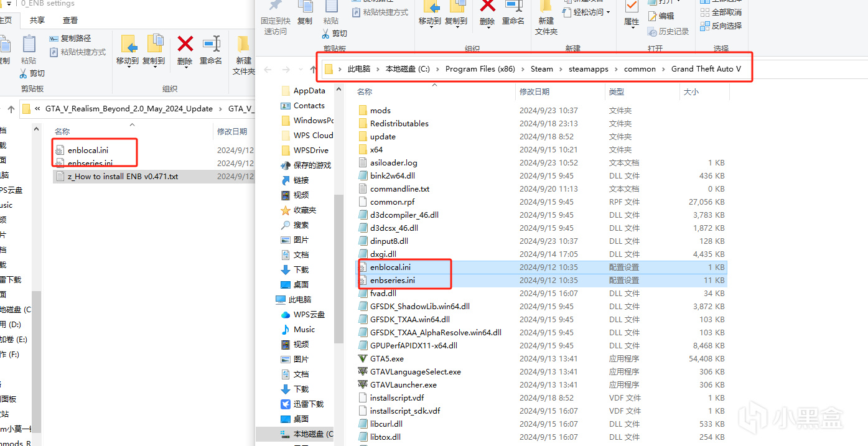
Task: Click 历史记录 in the GTA window ribbon
Action: [668, 31]
